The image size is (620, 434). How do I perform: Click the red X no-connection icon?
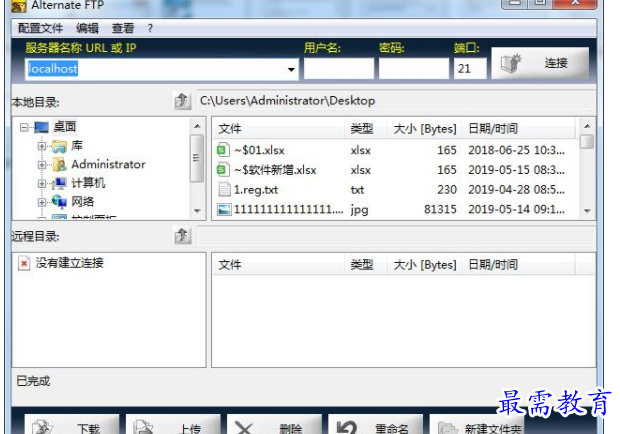tap(24, 263)
